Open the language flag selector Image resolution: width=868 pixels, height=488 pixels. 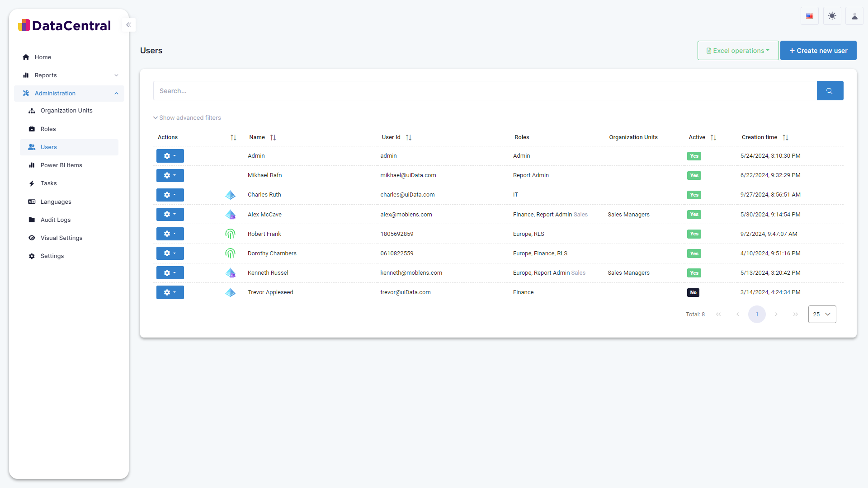809,16
